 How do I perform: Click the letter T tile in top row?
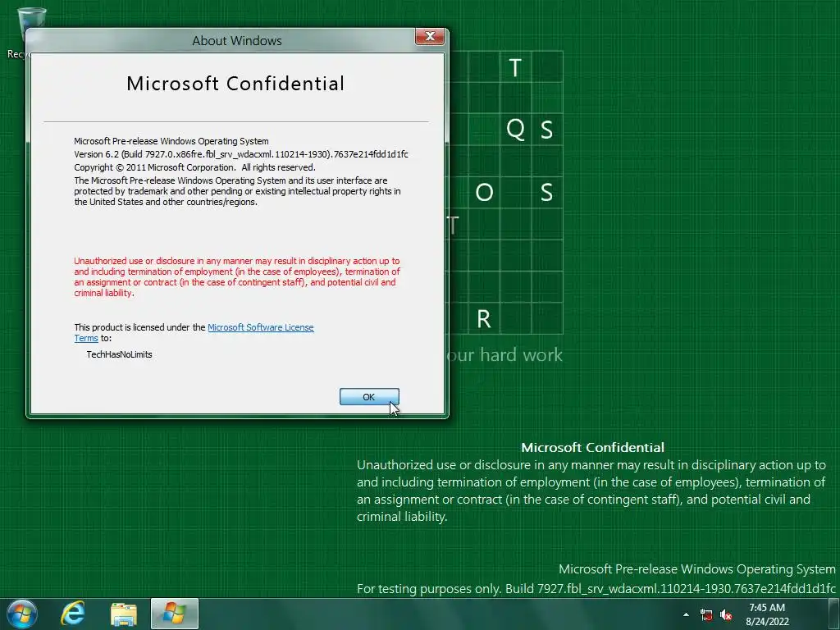(515, 67)
